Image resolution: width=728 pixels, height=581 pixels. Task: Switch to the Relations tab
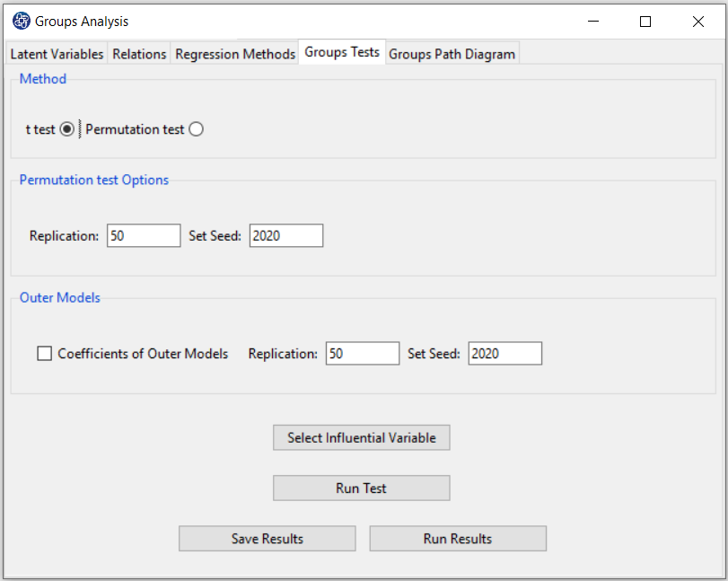[139, 54]
